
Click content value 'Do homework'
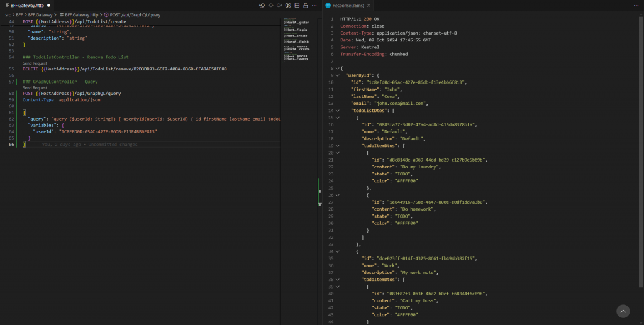click(x=416, y=209)
